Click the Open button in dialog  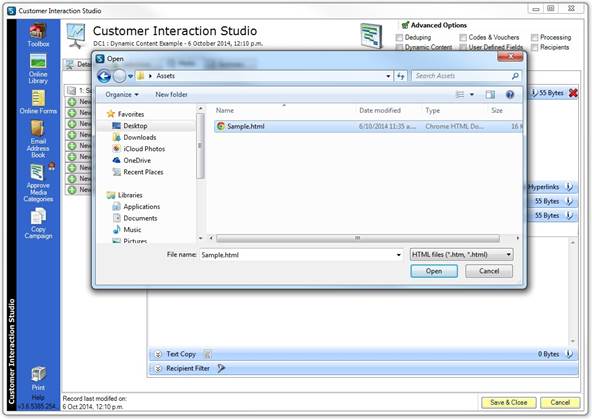[x=434, y=271]
